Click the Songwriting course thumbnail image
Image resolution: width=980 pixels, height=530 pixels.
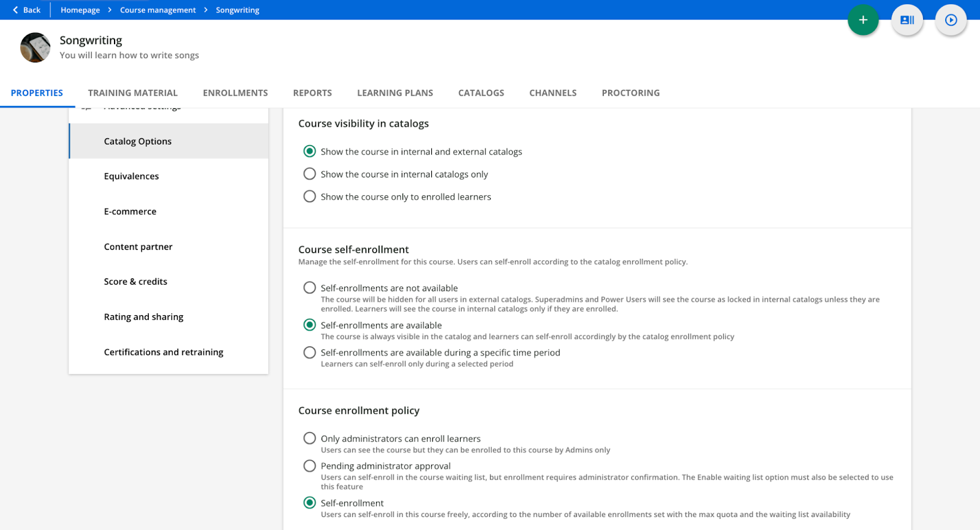click(36, 48)
